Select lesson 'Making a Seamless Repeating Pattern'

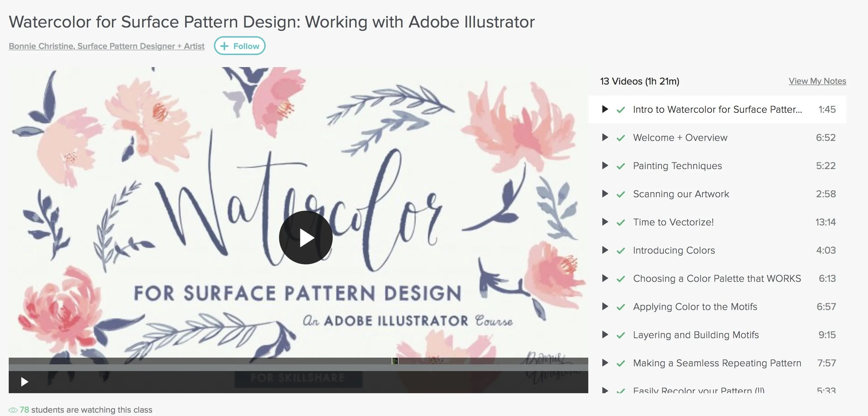coord(717,363)
